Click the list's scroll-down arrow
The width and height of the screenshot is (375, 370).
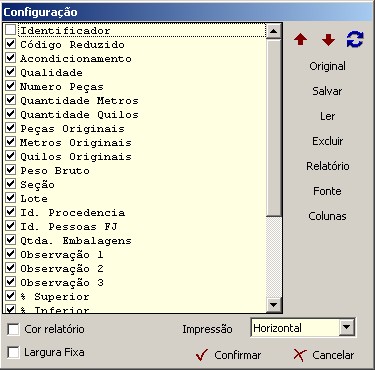(274, 305)
